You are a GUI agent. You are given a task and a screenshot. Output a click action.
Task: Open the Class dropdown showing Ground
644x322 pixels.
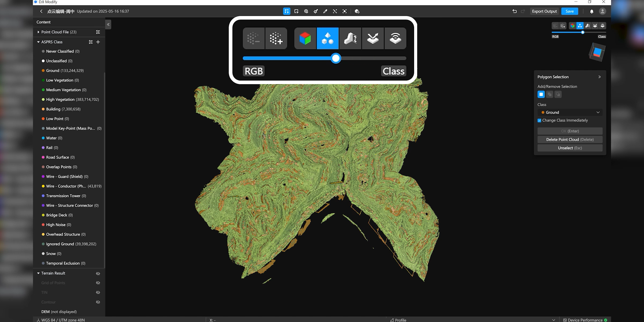click(x=570, y=112)
